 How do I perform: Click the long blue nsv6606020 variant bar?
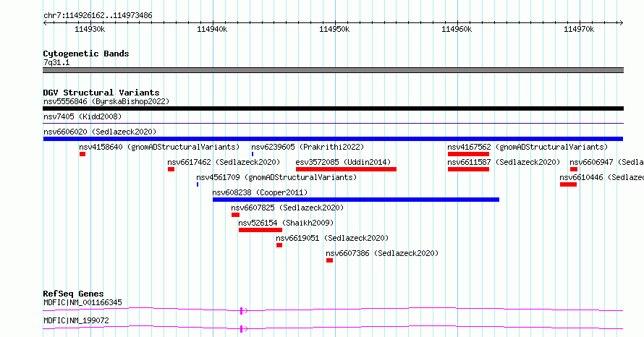333,139
